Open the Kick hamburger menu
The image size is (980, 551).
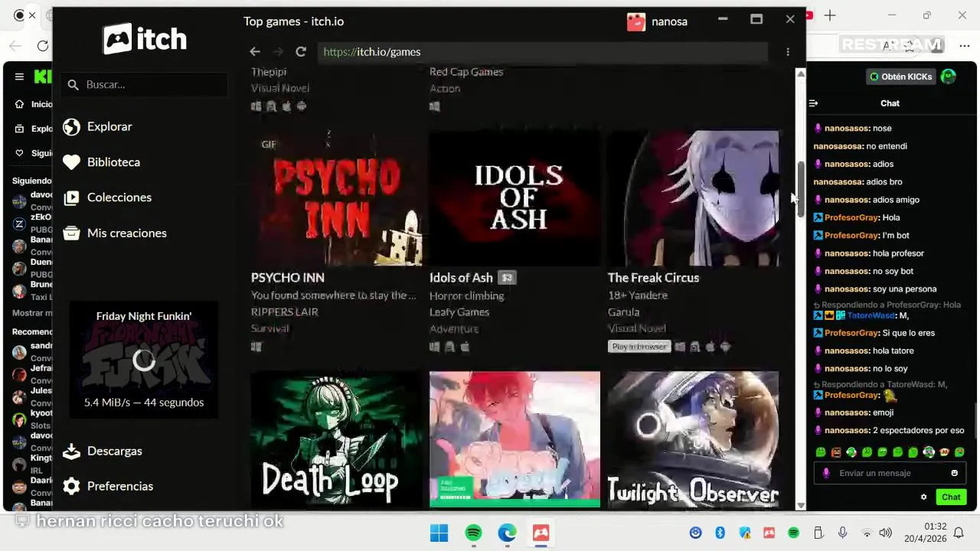point(19,77)
